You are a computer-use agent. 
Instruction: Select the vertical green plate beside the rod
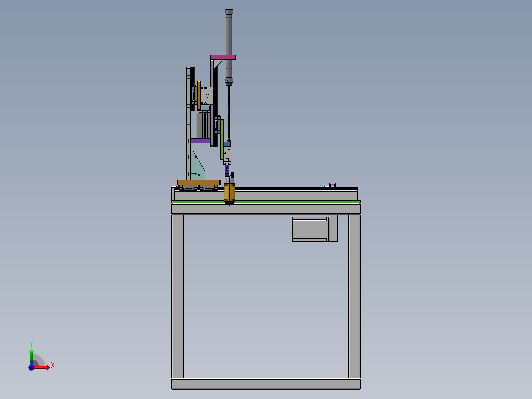pos(222,139)
